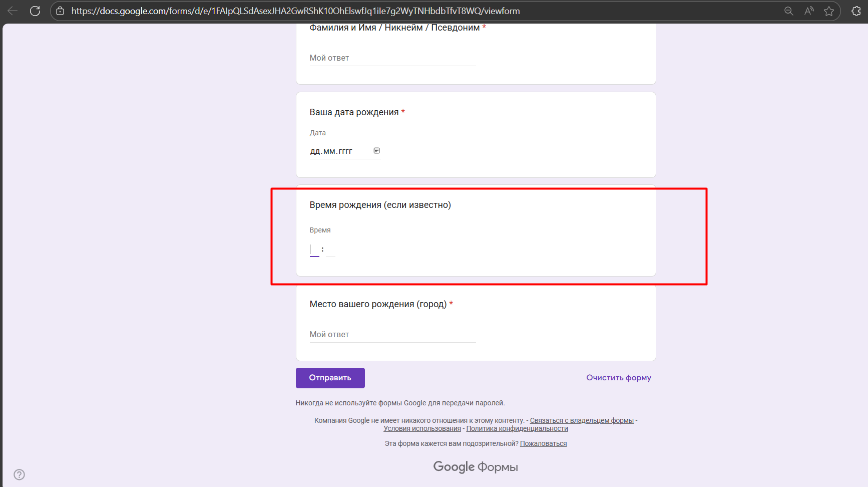Click the Пожаловаться report link
The image size is (868, 487).
pyautogui.click(x=543, y=443)
